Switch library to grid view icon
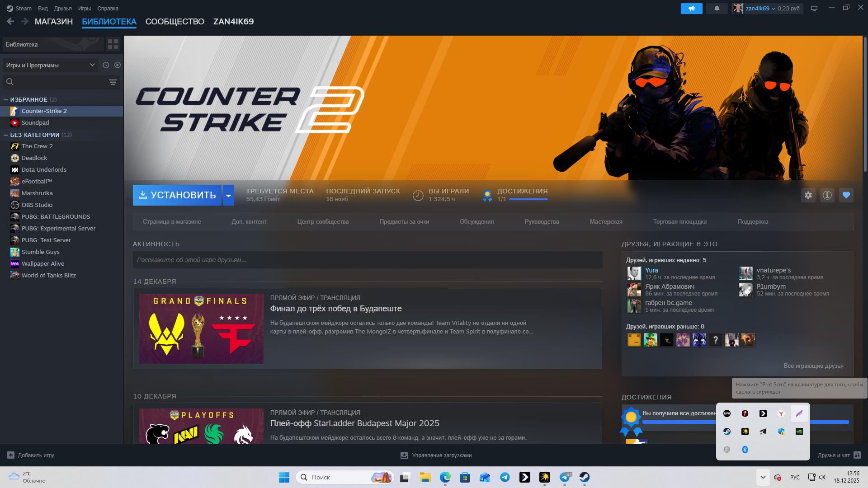This screenshot has width=868, height=488. (113, 44)
